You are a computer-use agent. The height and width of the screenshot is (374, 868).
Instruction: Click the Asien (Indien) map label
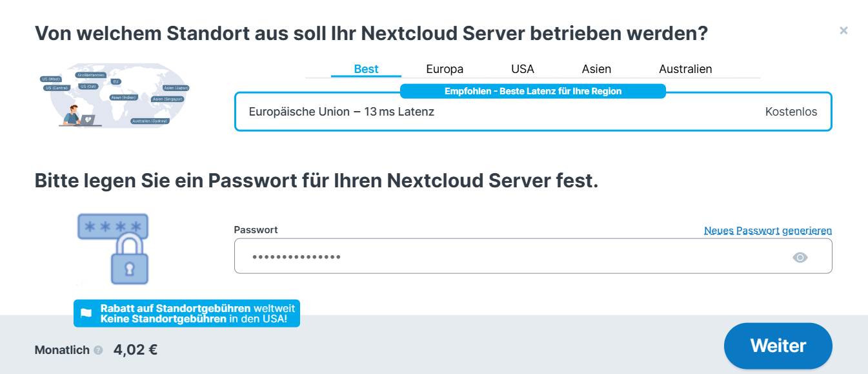click(124, 98)
